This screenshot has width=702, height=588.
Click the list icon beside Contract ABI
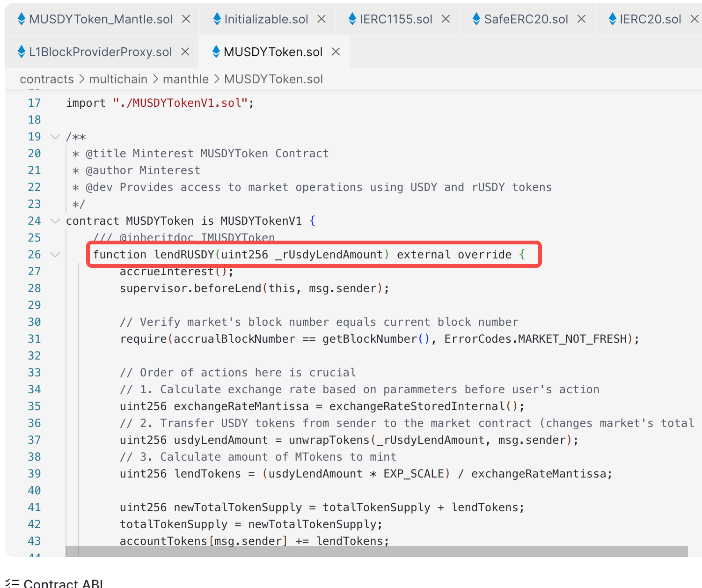coord(13,583)
